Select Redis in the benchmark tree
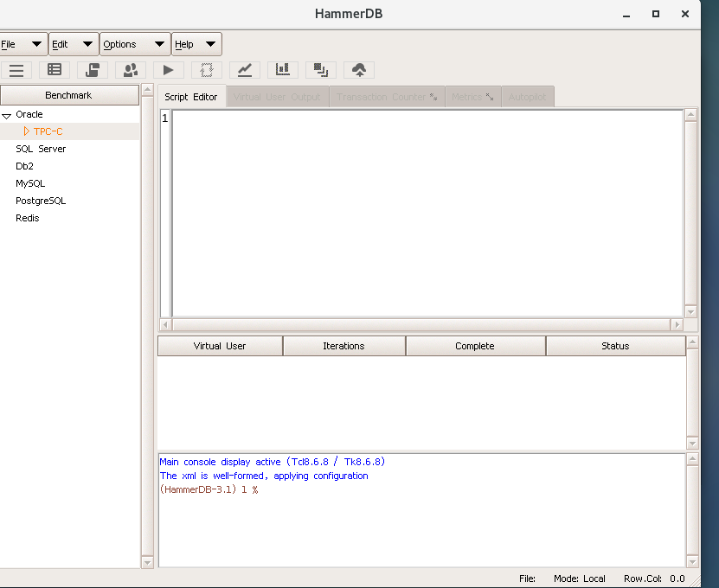This screenshot has width=719, height=588. [x=28, y=218]
